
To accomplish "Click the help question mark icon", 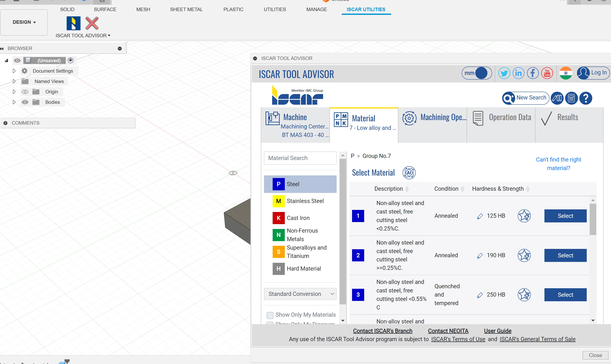I will (586, 98).
